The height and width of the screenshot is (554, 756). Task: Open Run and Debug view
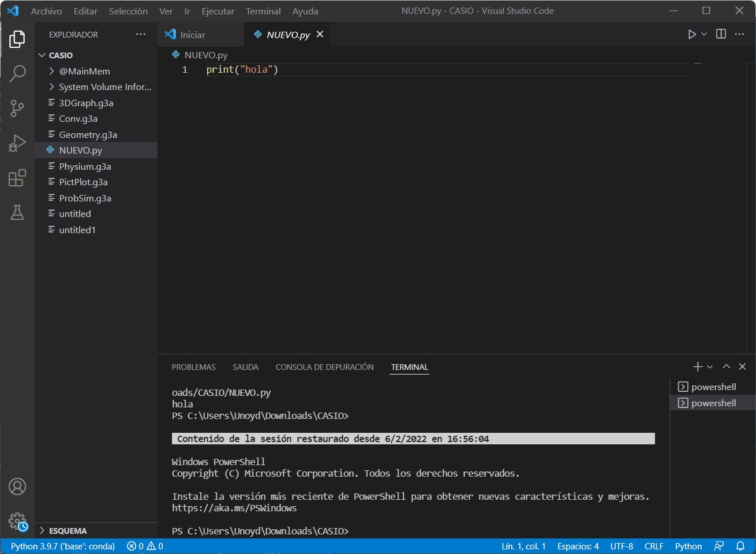(17, 143)
